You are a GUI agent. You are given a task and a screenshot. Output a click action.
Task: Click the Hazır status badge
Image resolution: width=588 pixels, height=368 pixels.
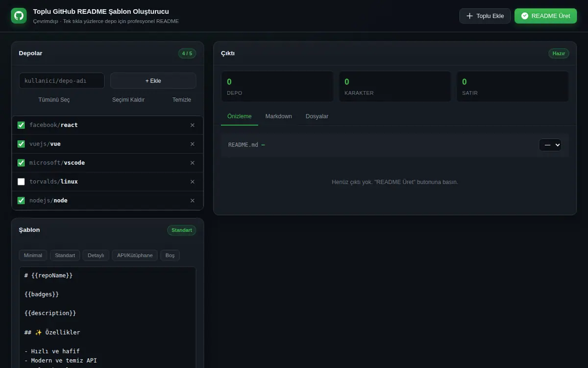pyautogui.click(x=559, y=53)
